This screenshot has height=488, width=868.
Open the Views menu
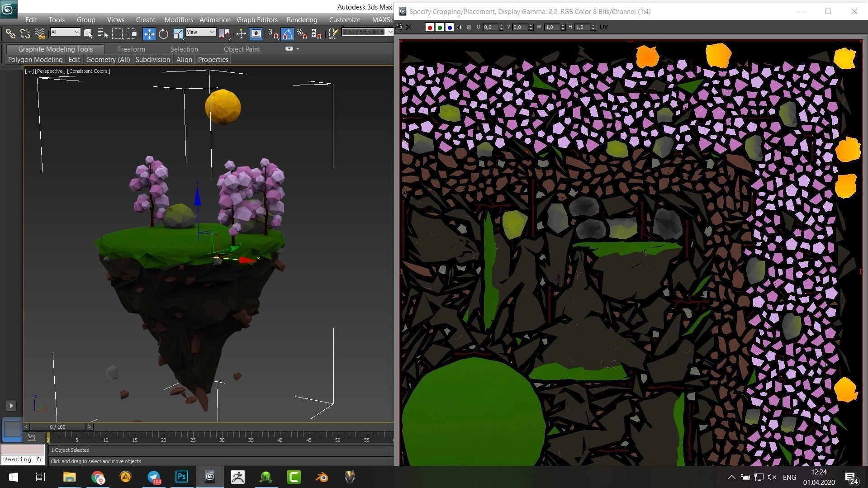115,19
